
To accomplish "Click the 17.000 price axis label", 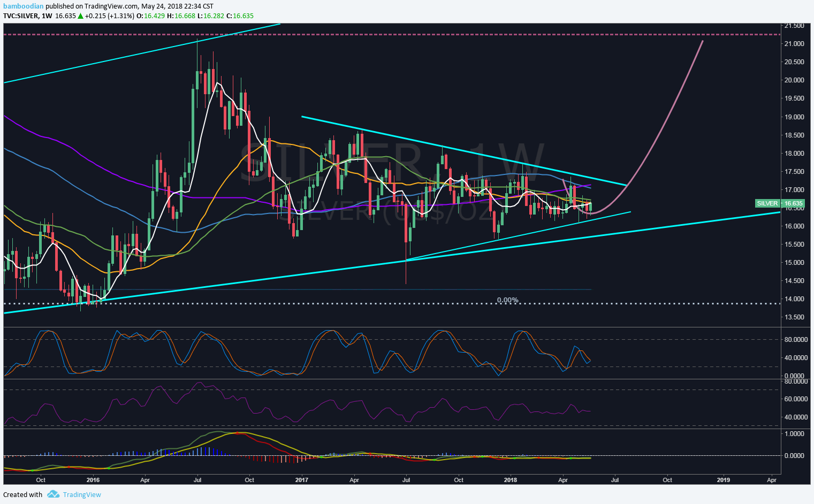I will pos(794,189).
